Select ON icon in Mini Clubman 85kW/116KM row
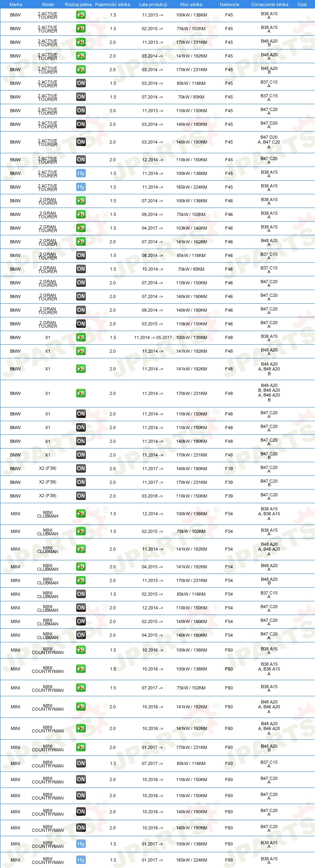This screenshot has height=868, width=315. pyautogui.click(x=81, y=594)
